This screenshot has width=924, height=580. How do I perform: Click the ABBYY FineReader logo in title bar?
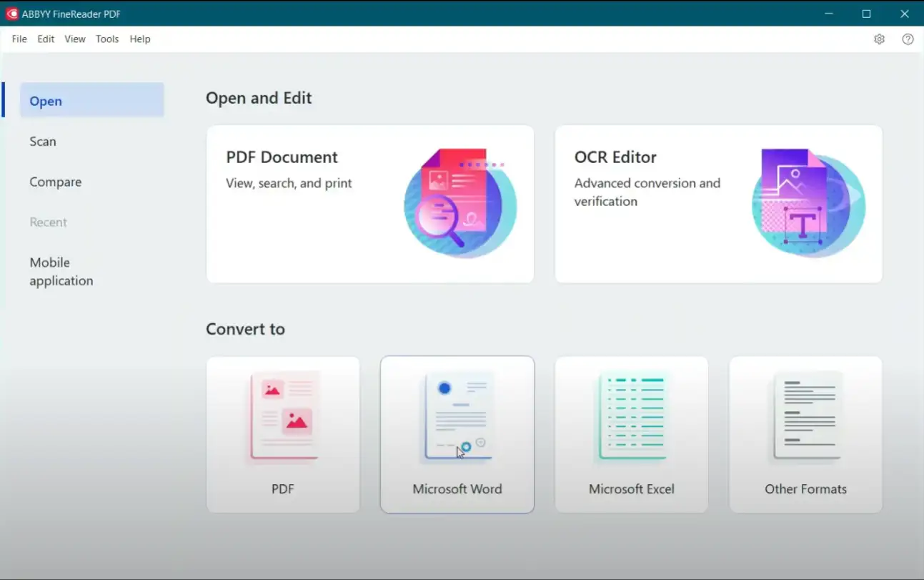click(x=12, y=14)
